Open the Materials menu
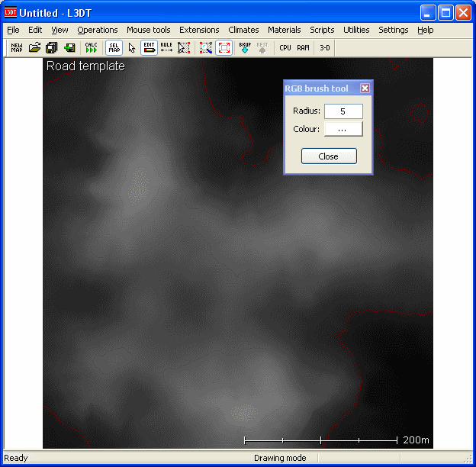Screen dimensions: 476x467 [285, 30]
